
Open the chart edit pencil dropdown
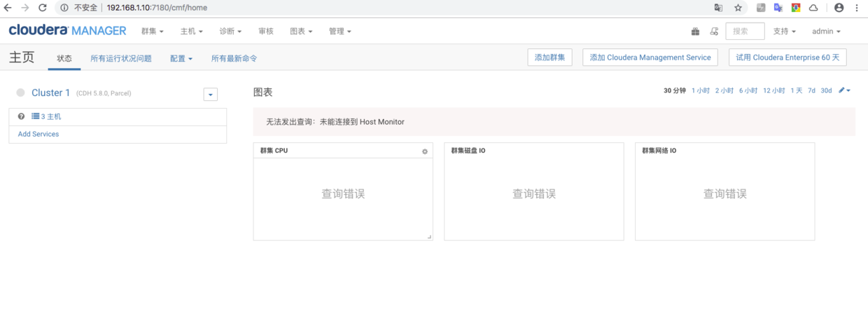coord(844,91)
